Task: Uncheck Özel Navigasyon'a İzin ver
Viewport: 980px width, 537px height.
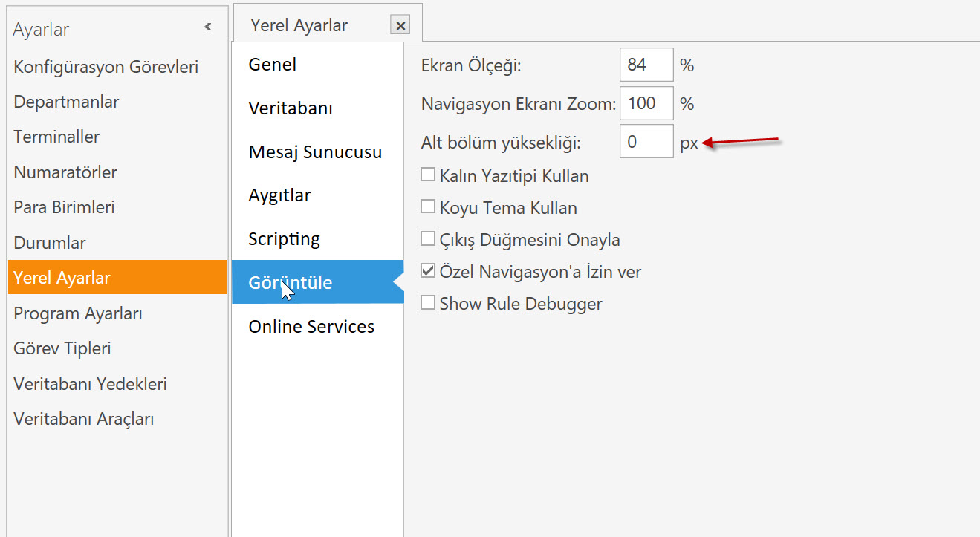Action: click(x=428, y=271)
